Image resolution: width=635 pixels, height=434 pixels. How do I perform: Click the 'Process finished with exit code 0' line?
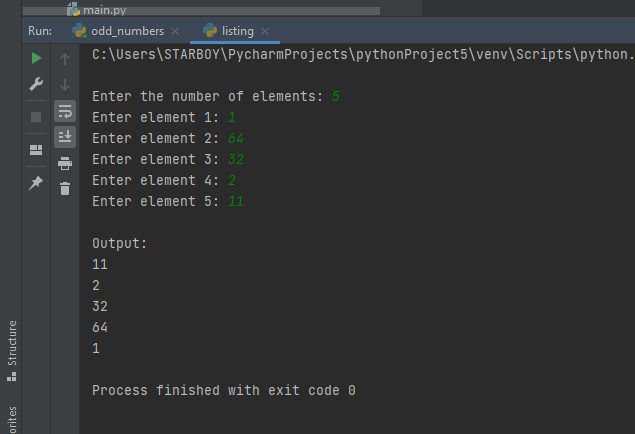pos(223,390)
